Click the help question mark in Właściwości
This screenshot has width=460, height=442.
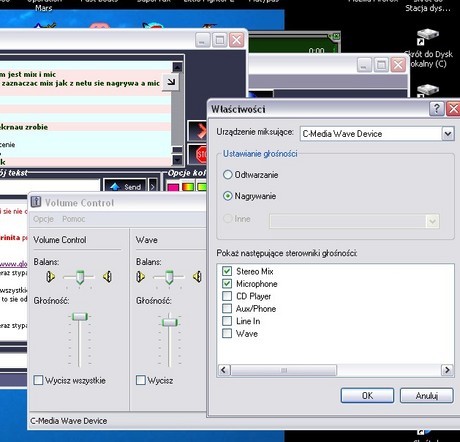(437, 109)
